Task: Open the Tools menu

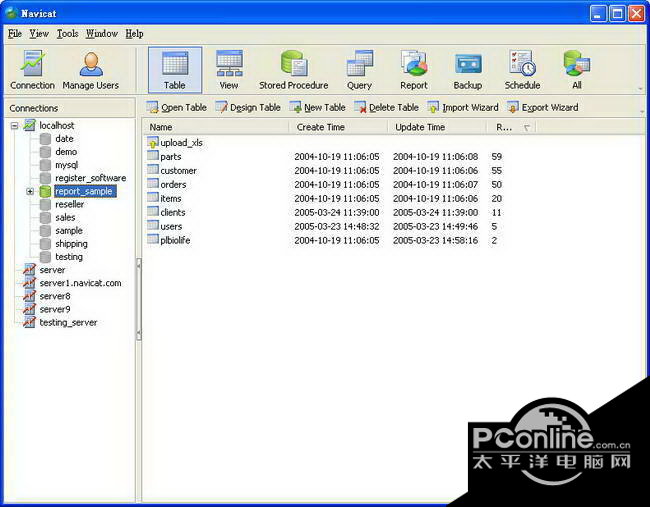Action: (x=67, y=34)
